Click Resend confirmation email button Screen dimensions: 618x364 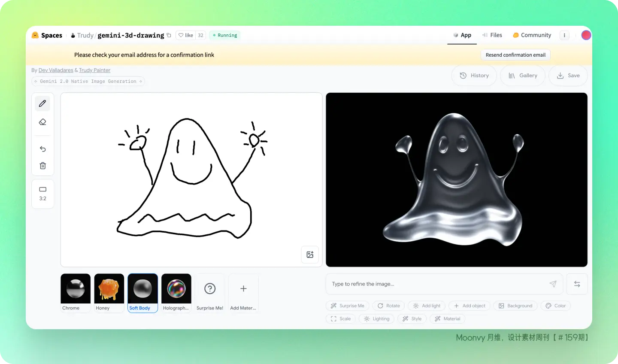pyautogui.click(x=515, y=55)
